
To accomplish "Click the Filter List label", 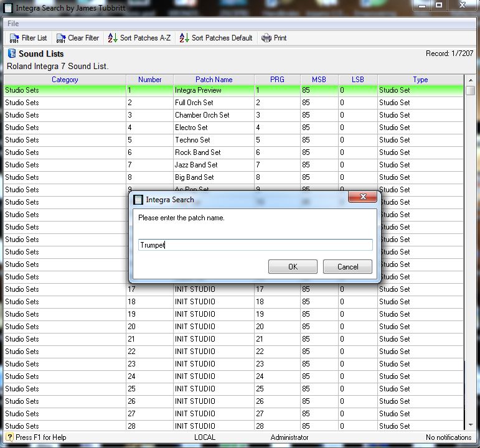I will tap(34, 38).
